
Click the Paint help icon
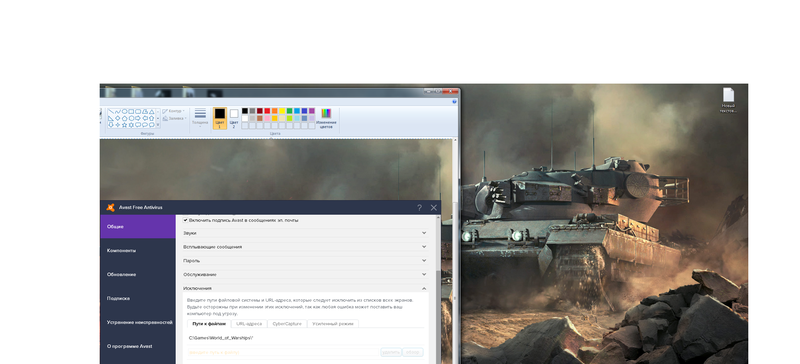[454, 102]
